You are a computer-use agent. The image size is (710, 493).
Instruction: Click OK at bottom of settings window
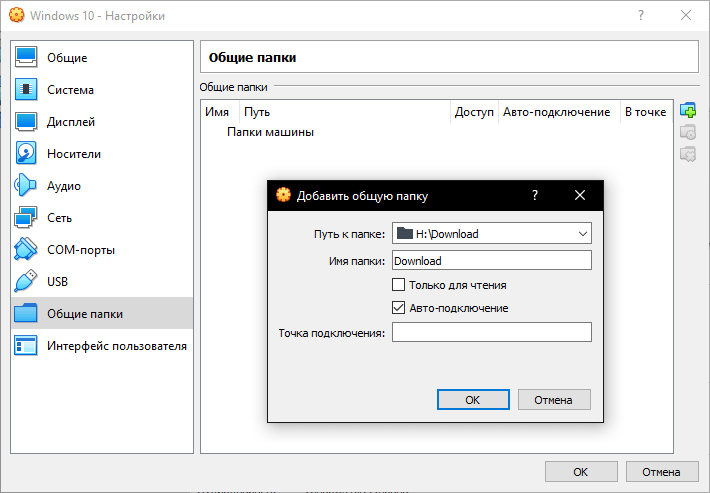tap(581, 472)
